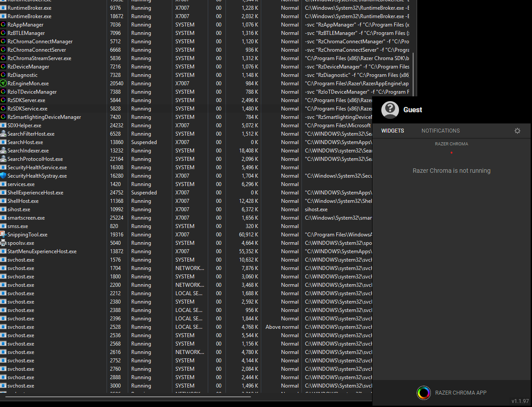
Task: Open settings gear in Razer Chroma panel
Action: coord(517,131)
